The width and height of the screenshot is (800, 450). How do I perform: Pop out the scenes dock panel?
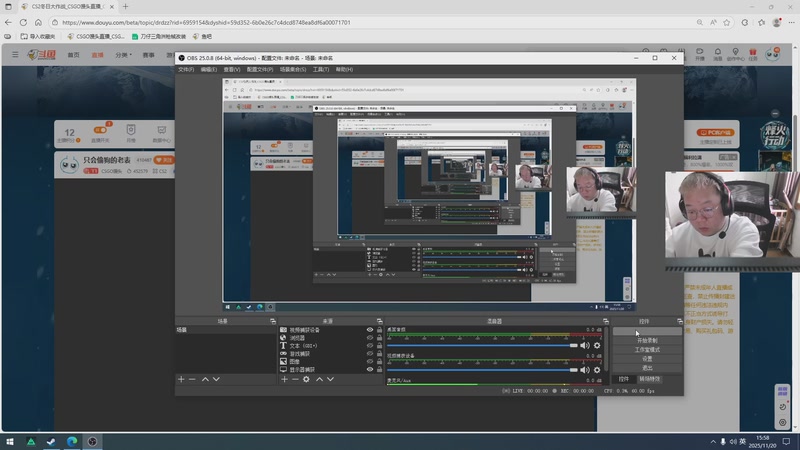click(273, 321)
